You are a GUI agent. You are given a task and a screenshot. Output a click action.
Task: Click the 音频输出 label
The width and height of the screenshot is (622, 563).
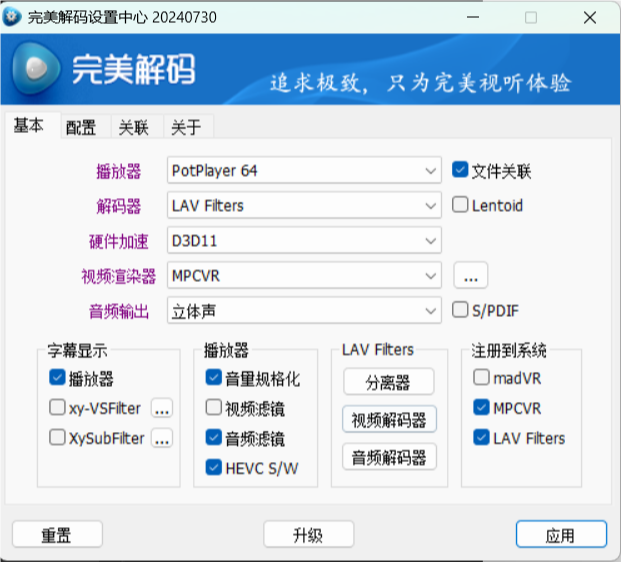coord(119,311)
